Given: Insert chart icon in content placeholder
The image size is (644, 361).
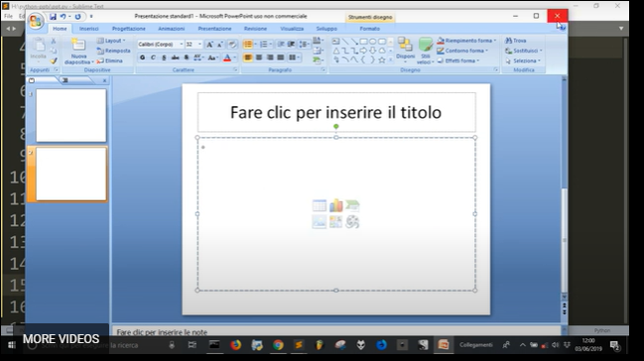Looking at the screenshot, I should coord(335,205).
